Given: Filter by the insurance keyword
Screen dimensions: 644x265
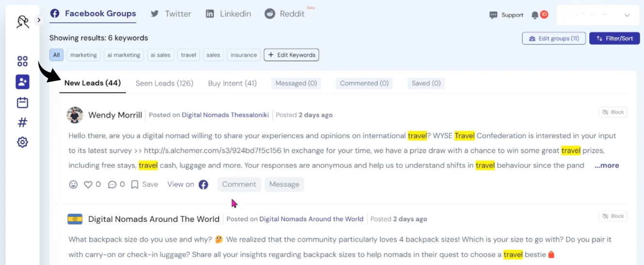Looking at the screenshot, I should click(244, 55).
